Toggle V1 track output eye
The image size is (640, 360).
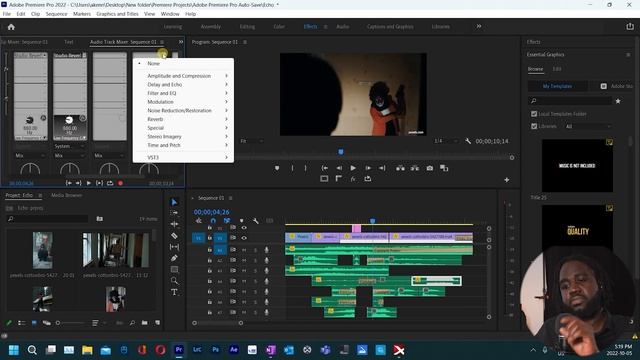(244, 238)
